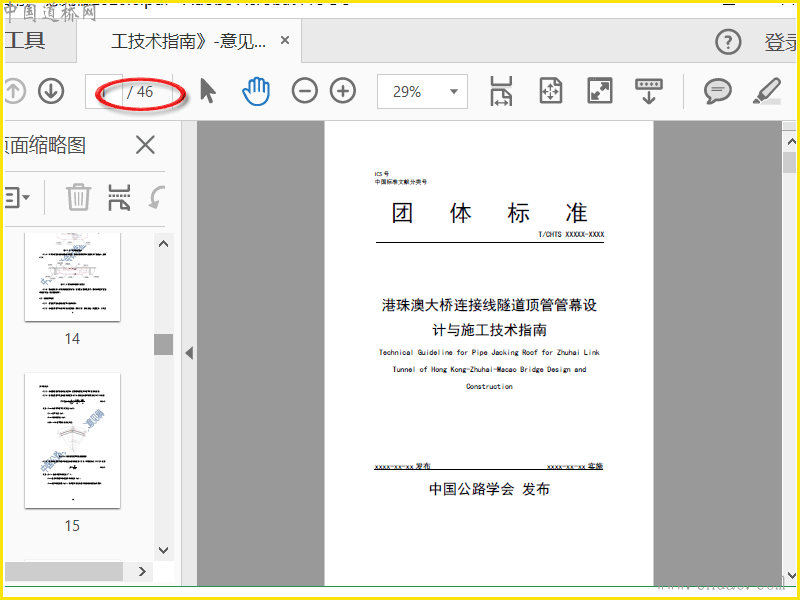Viewport: 800px width, 600px height.
Task: Click the 中国公路学会 发布 text
Action: (x=489, y=489)
